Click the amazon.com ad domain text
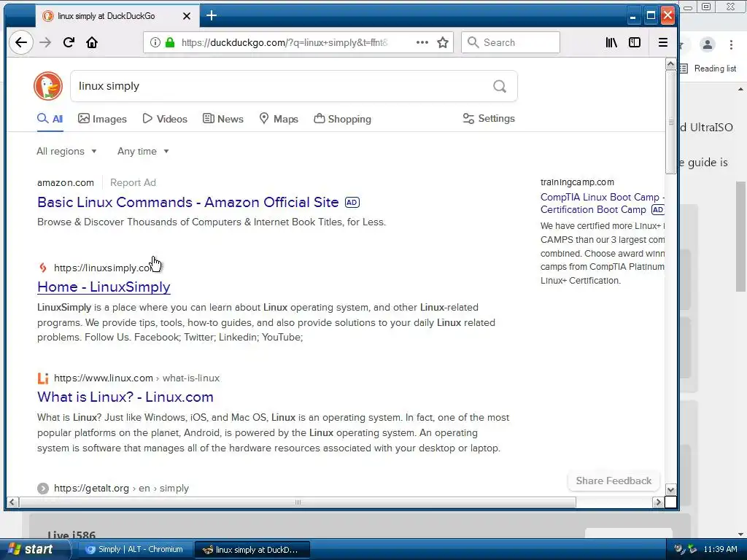 pyautogui.click(x=66, y=182)
